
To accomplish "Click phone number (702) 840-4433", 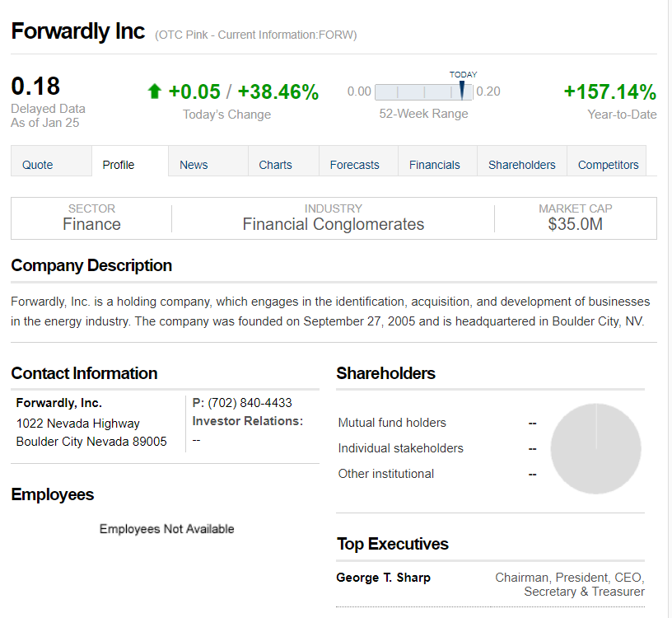I will click(x=250, y=403).
